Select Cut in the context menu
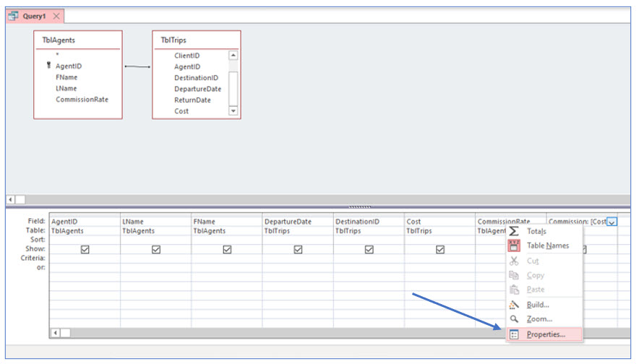Screen dimensions: 639x364 tap(544, 261)
